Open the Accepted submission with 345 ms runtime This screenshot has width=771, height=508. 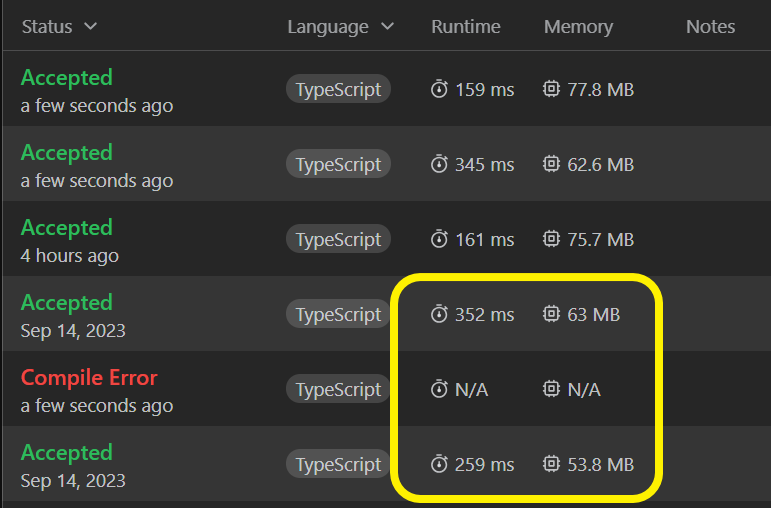[x=66, y=153]
